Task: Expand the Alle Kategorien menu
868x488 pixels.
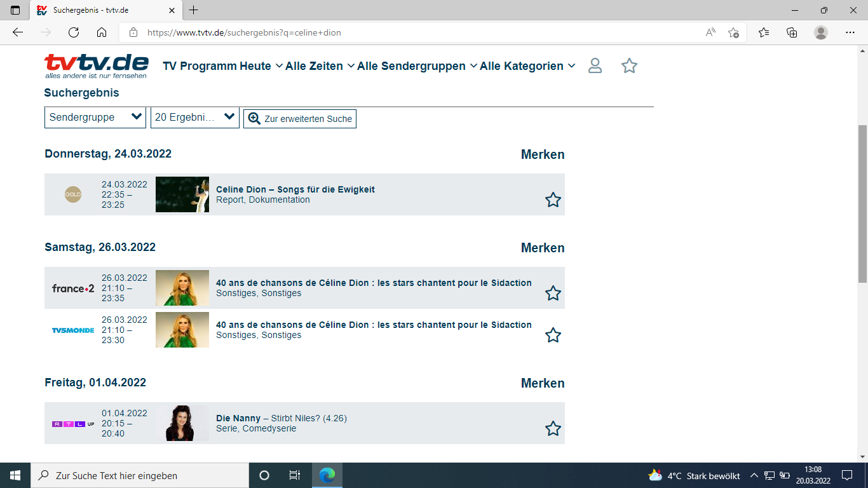Action: tap(527, 66)
